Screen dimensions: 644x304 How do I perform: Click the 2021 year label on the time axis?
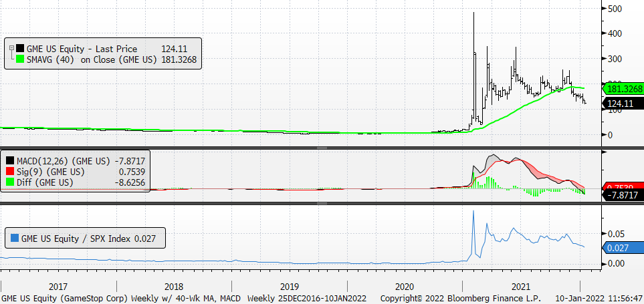[520, 287]
